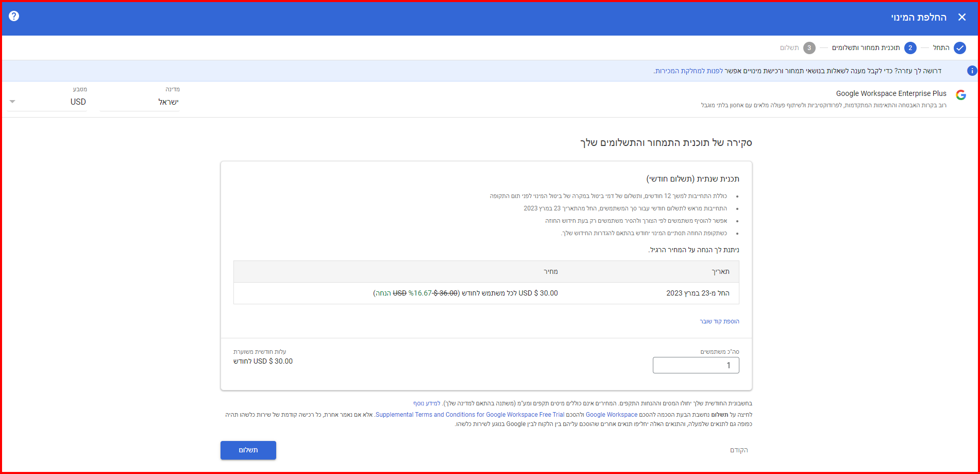980x474 pixels.
Task: Click the עלות חודשית משוערת label
Action: point(260,352)
